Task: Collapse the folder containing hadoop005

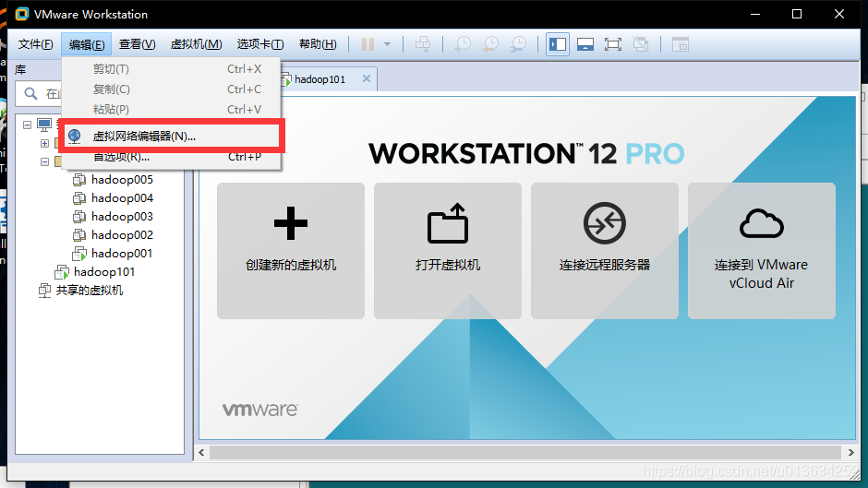Action: click(45, 162)
